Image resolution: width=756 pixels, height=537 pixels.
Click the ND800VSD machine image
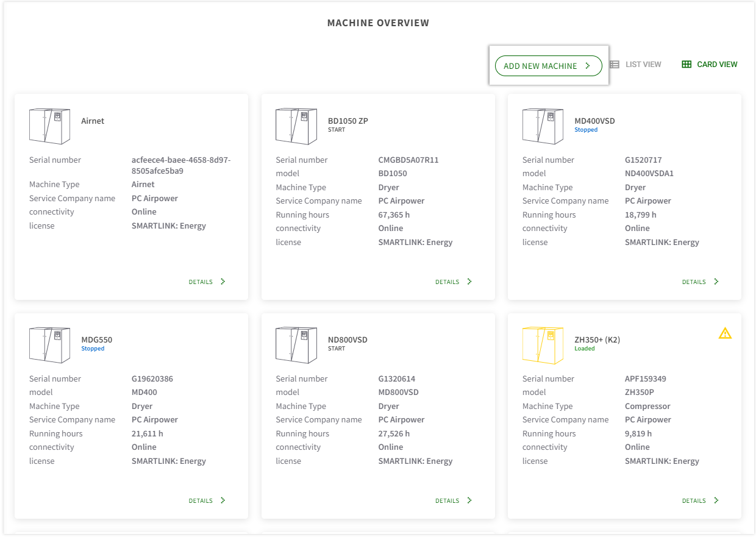(x=296, y=345)
